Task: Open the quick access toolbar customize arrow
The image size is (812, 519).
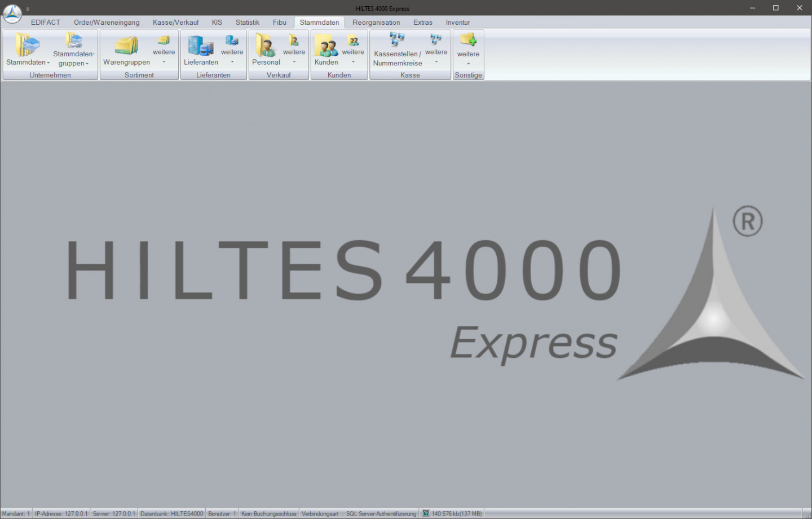Action: pos(28,9)
